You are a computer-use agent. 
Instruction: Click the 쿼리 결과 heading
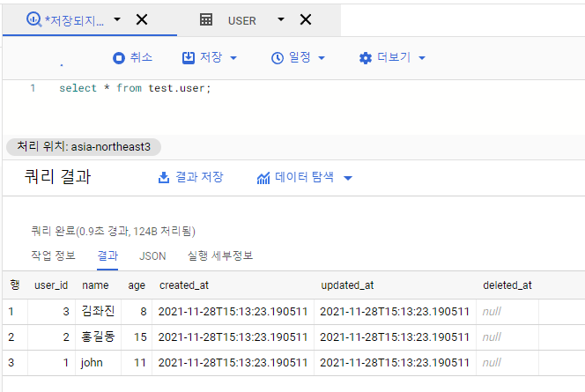(57, 177)
